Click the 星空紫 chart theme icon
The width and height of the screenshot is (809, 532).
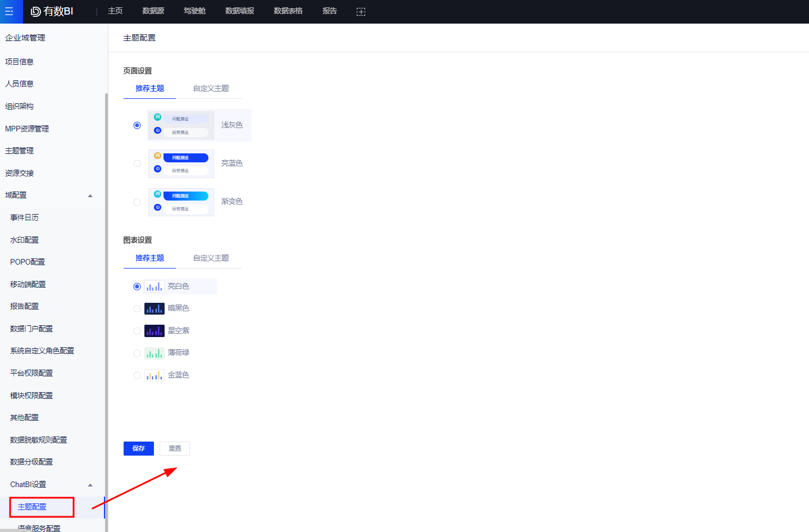point(154,331)
